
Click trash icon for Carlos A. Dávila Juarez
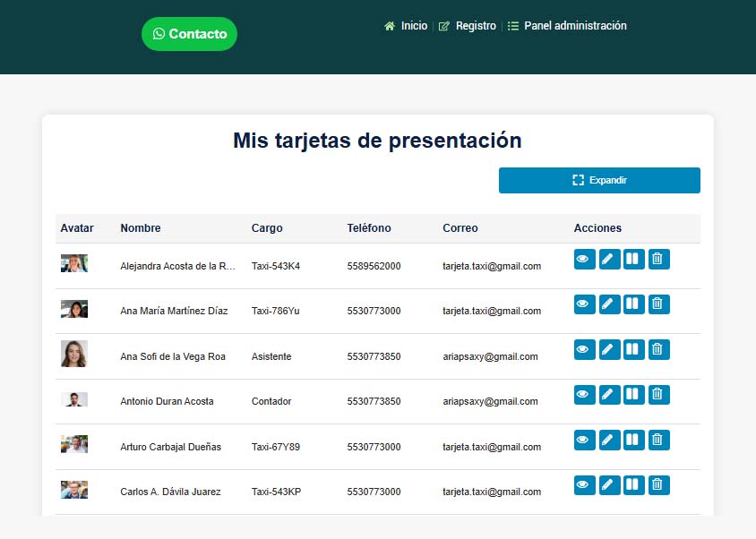pyautogui.click(x=658, y=484)
